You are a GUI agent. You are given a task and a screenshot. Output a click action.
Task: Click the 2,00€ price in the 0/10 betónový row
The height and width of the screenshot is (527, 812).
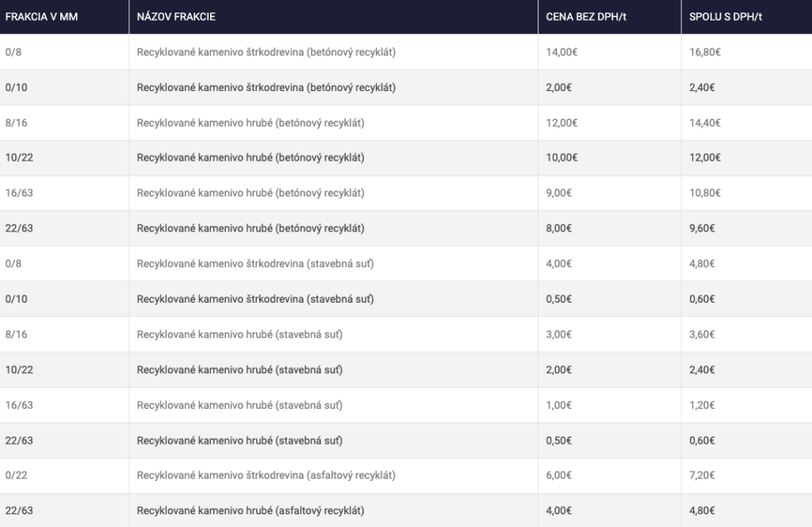[x=610, y=87]
